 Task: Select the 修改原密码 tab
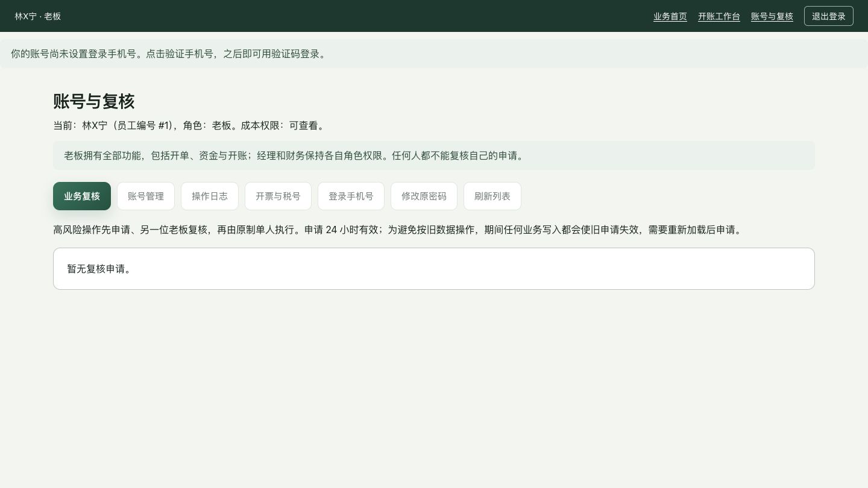(x=424, y=196)
